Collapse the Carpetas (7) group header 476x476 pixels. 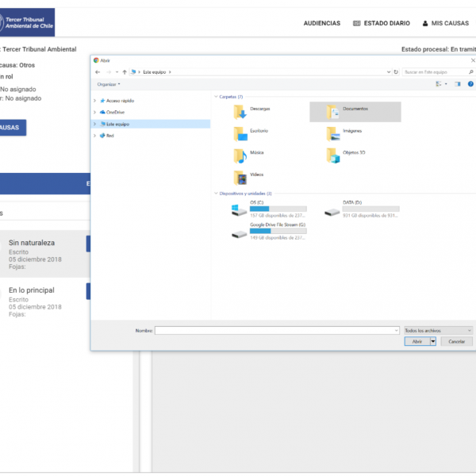217,97
